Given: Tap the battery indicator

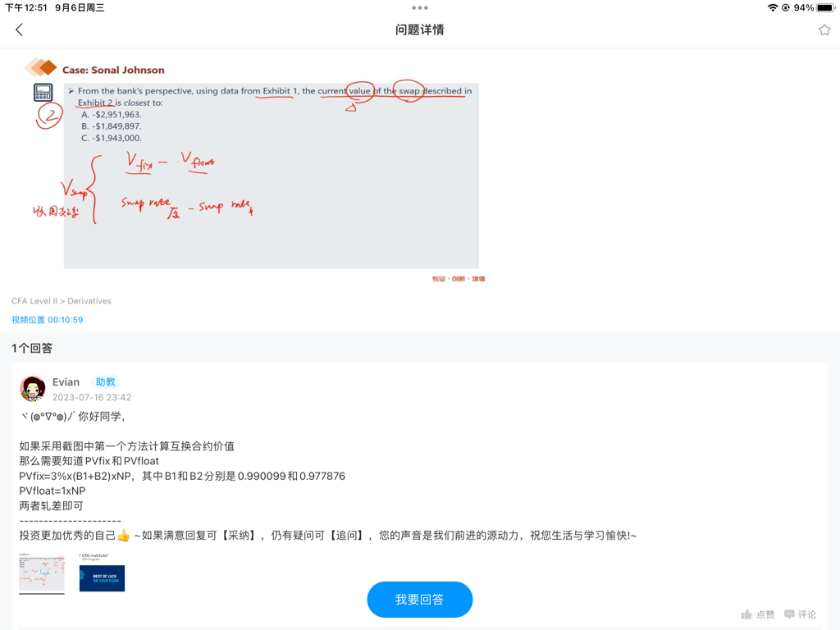Looking at the screenshot, I should tap(825, 7).
